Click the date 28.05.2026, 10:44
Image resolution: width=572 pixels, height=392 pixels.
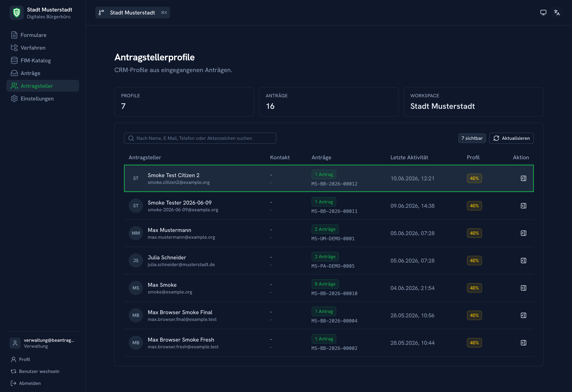[413, 343]
